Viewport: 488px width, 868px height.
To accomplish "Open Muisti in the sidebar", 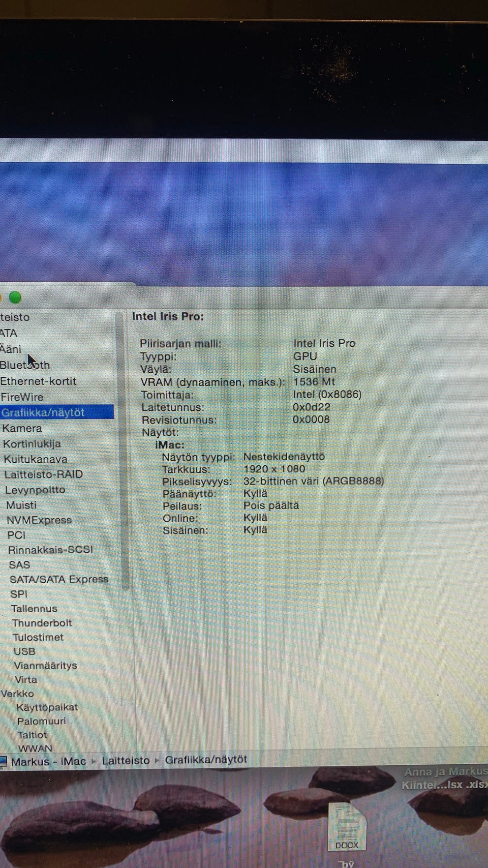I will click(x=21, y=505).
